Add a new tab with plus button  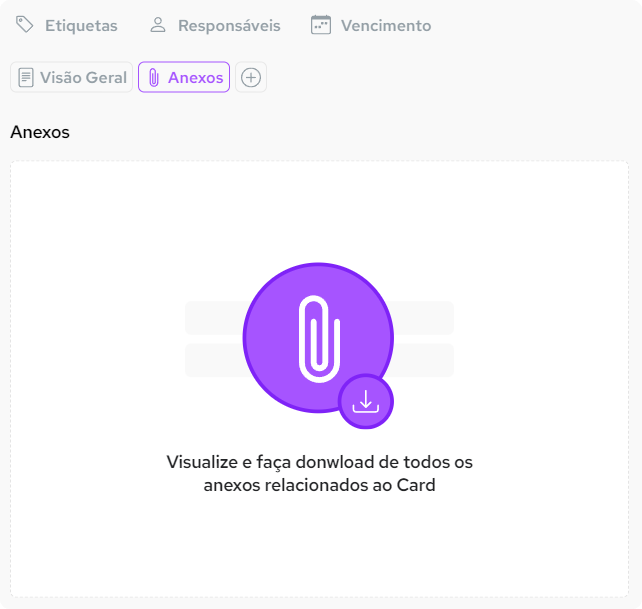coord(251,77)
